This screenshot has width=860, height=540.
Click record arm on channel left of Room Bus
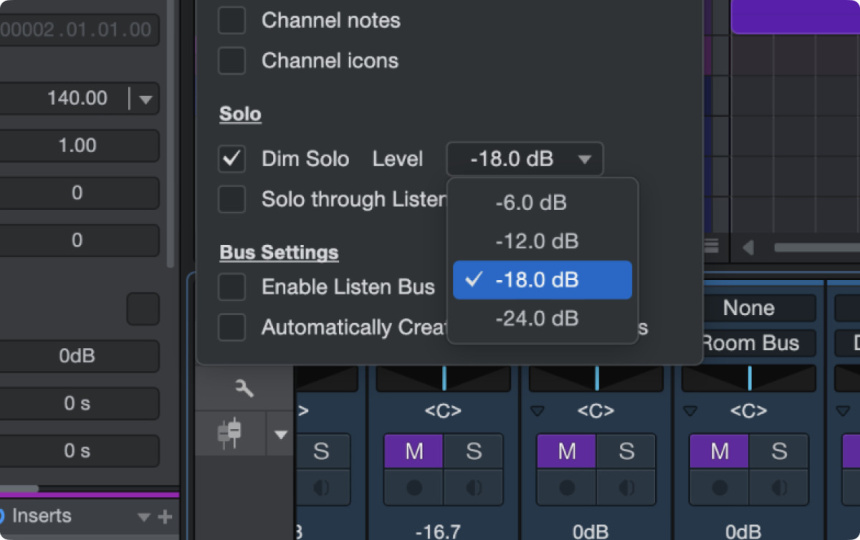coord(567,487)
